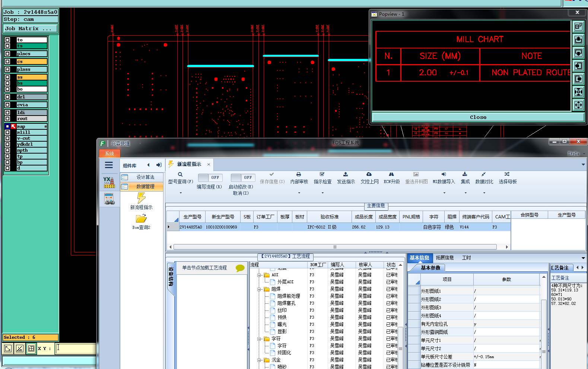Click the 新流程指示 lightning icon
Screen dimensions: 588x369
[141, 198]
